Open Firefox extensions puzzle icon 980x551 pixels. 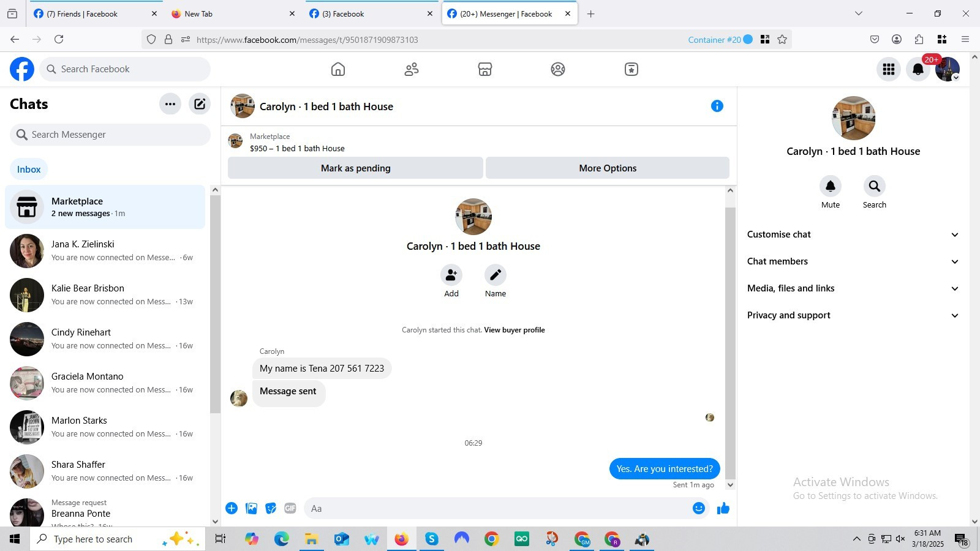click(919, 39)
